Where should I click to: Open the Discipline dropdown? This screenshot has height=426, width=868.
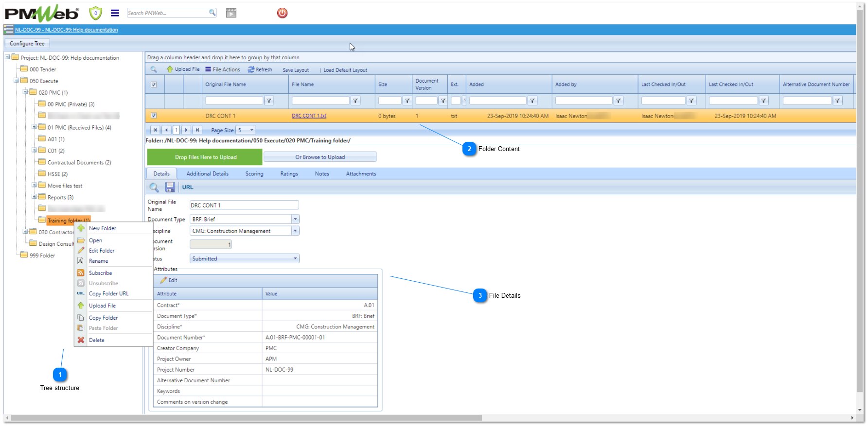pyautogui.click(x=295, y=231)
